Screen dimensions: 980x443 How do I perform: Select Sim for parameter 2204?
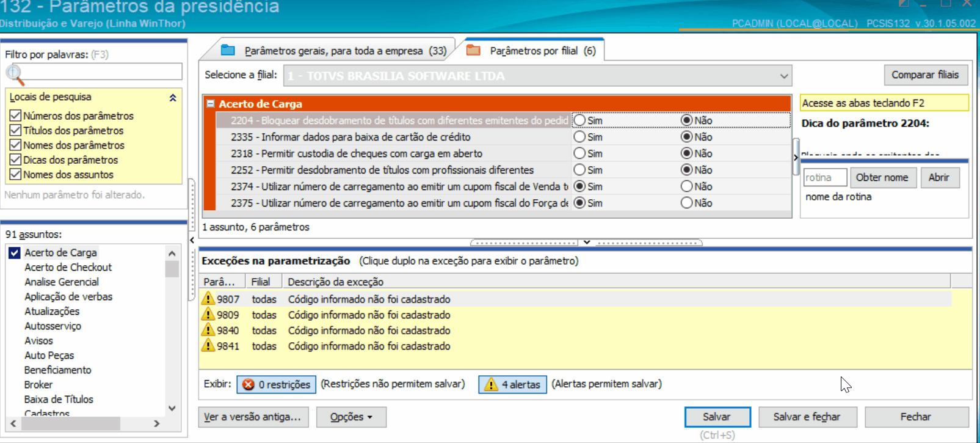[x=580, y=120]
